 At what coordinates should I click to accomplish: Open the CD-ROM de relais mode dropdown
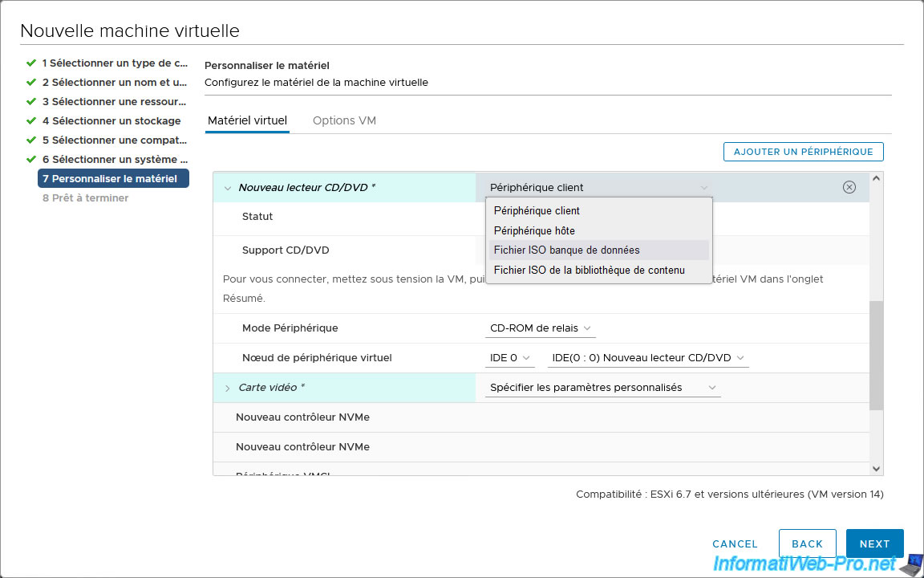[x=540, y=328]
